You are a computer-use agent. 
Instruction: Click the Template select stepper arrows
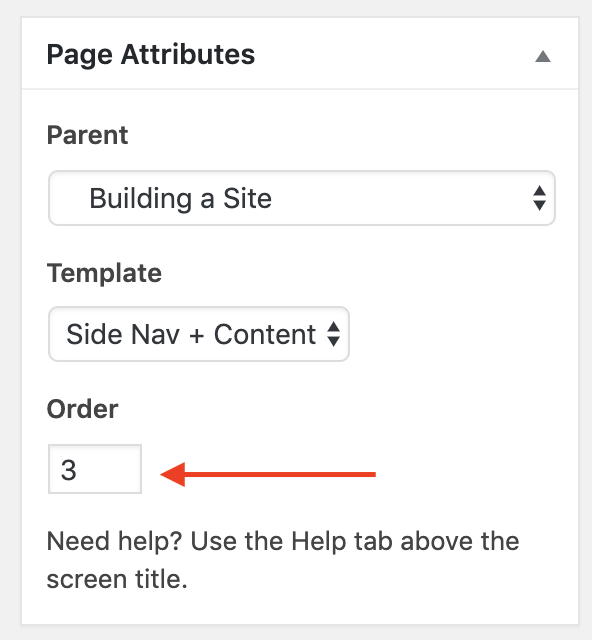334,334
